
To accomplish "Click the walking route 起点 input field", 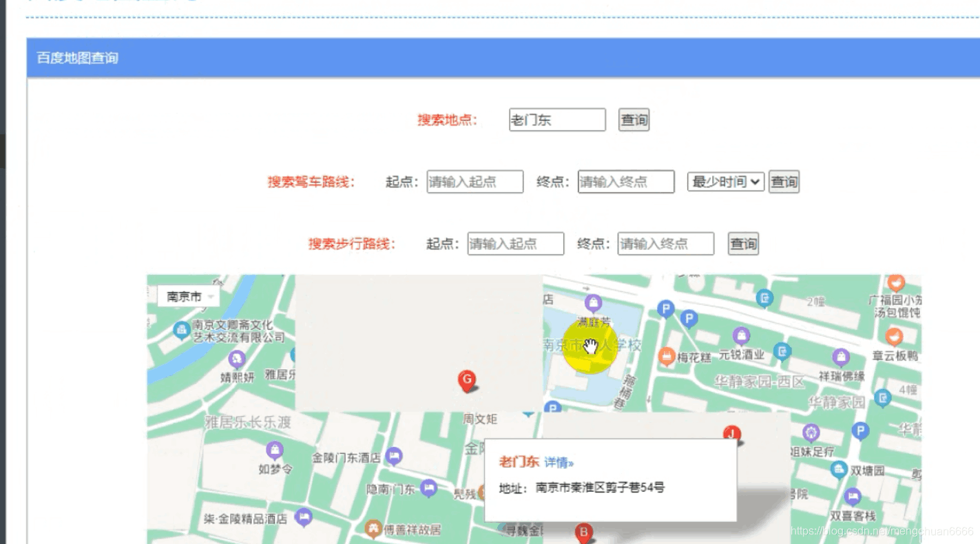I will click(516, 244).
